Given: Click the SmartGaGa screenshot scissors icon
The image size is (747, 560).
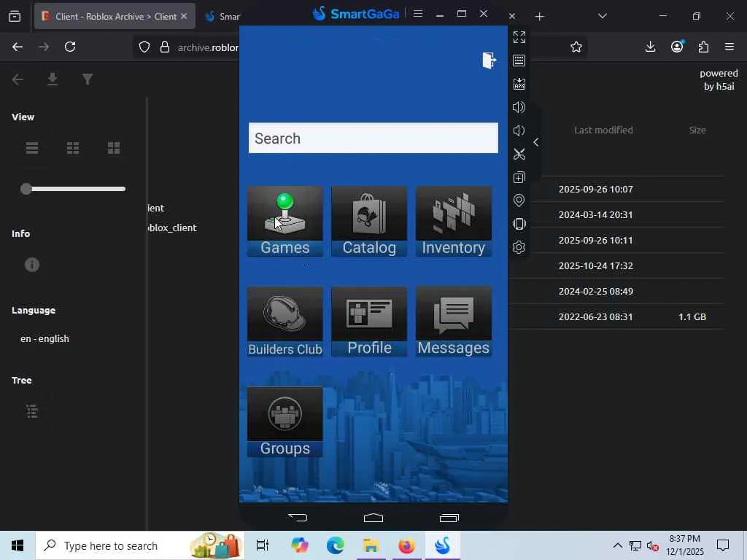Looking at the screenshot, I should [519, 154].
